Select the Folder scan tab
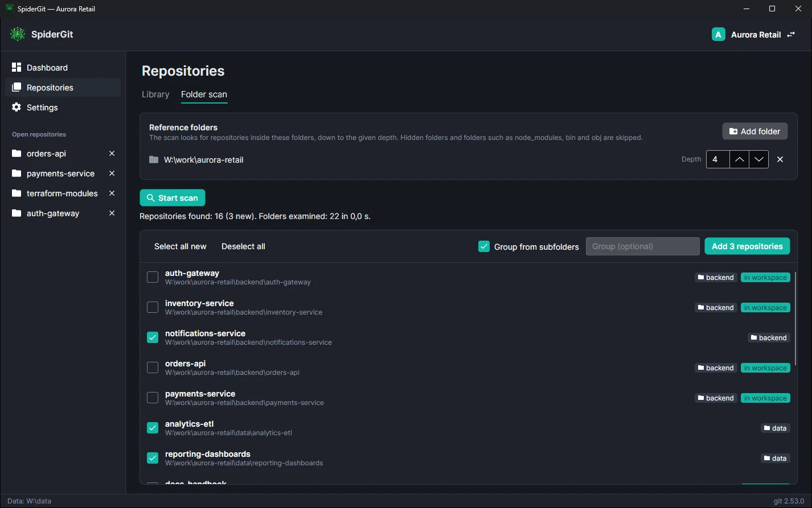Viewport: 812px width, 508px height. tap(204, 94)
